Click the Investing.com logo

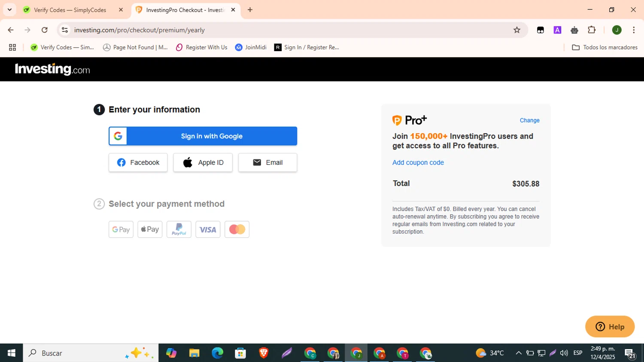click(52, 69)
